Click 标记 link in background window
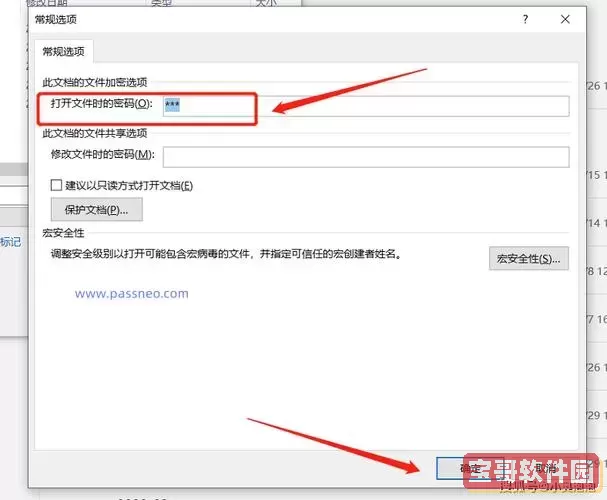The height and width of the screenshot is (500, 607). pos(11,242)
